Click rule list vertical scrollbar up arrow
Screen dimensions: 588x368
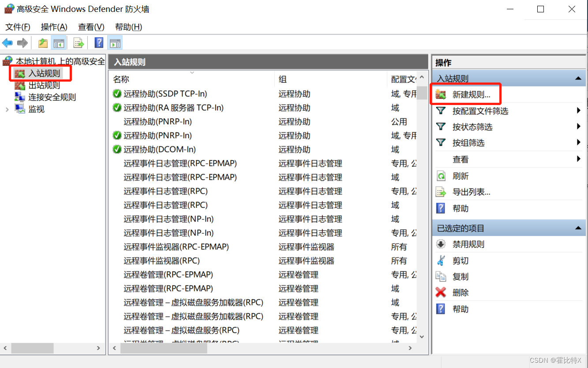point(422,78)
